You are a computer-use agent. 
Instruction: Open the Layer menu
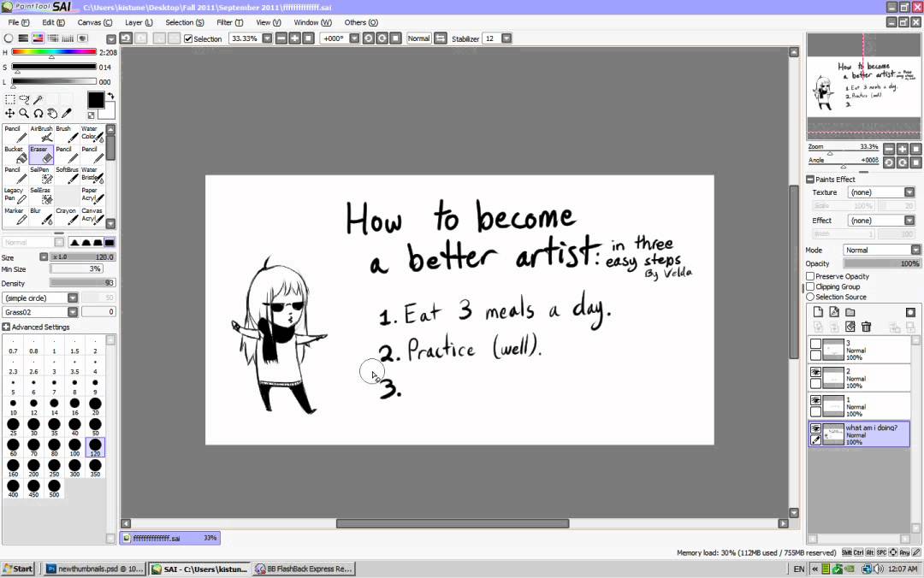pyautogui.click(x=139, y=22)
